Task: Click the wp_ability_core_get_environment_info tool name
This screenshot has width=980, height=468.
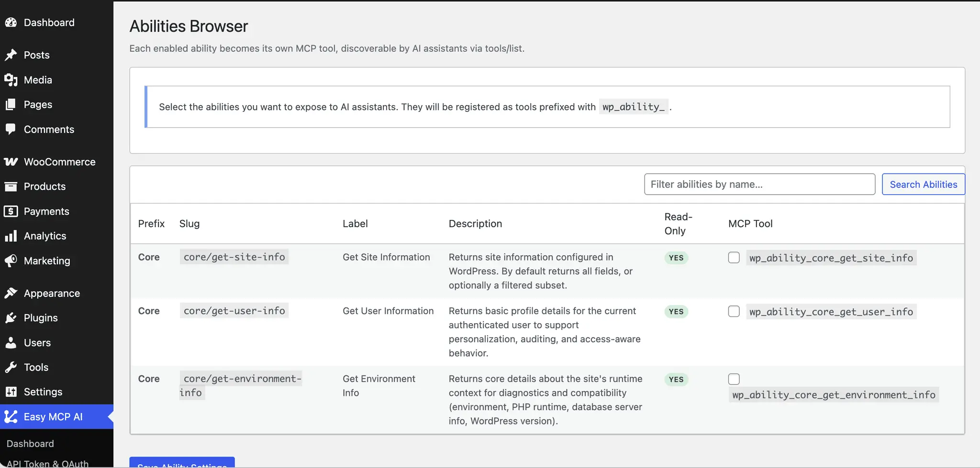Action: coord(834,395)
